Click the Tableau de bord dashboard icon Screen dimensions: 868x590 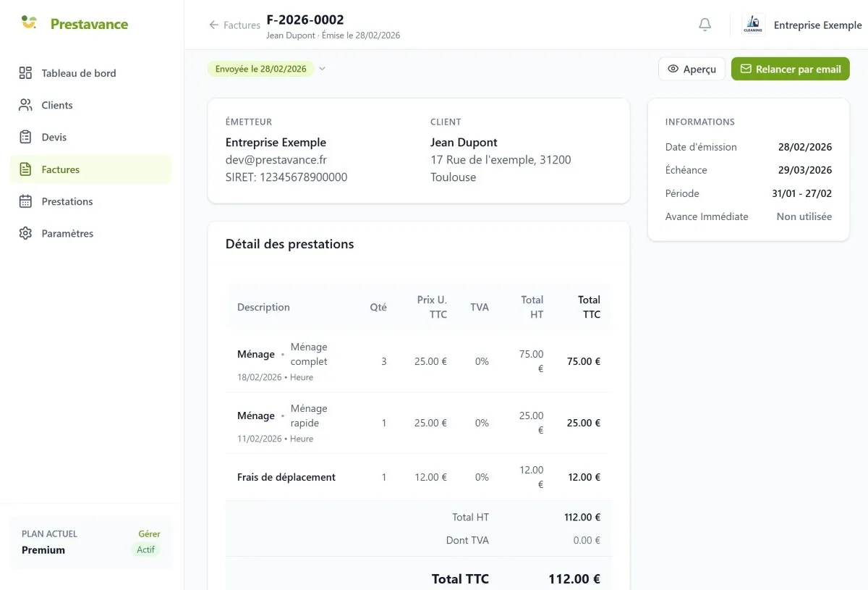point(25,73)
